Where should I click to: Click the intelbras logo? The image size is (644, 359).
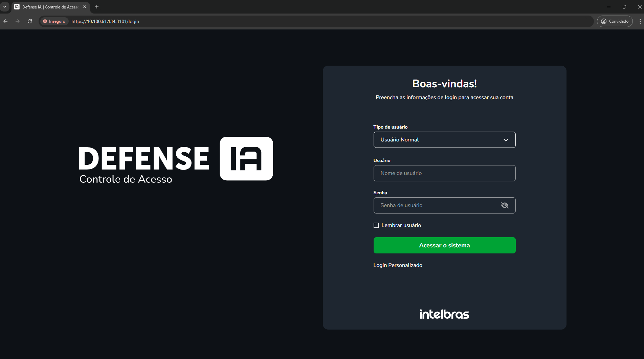point(444,314)
